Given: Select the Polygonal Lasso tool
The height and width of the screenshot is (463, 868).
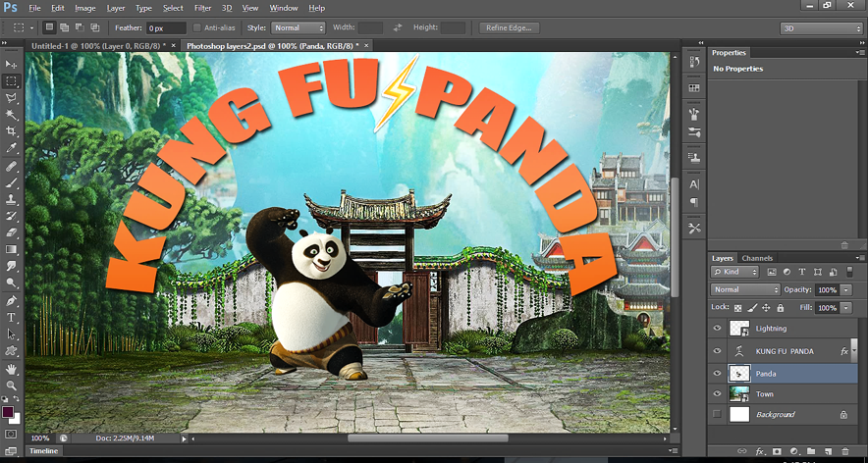Looking at the screenshot, I should click(11, 98).
